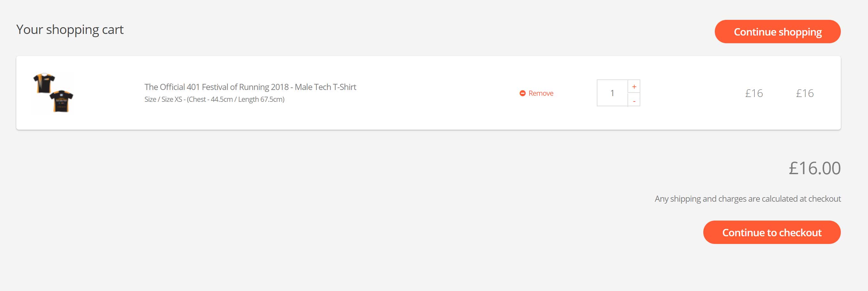Open the upper-left shirt in product thumbnail
The image size is (868, 291).
(x=44, y=82)
